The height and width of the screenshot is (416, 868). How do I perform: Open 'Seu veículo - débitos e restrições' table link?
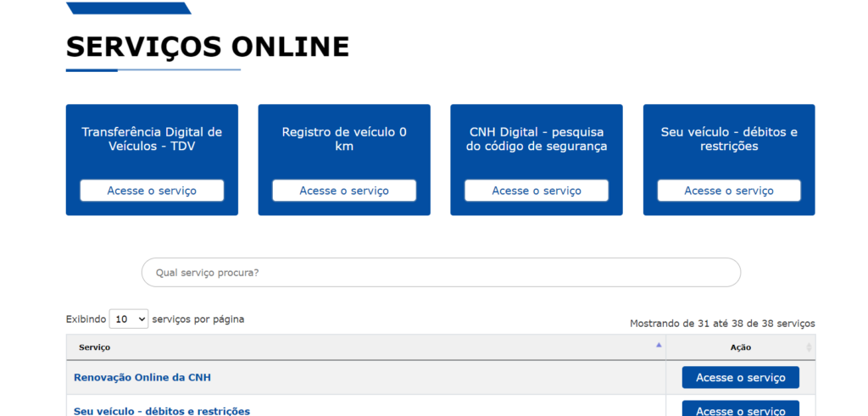pos(162,411)
